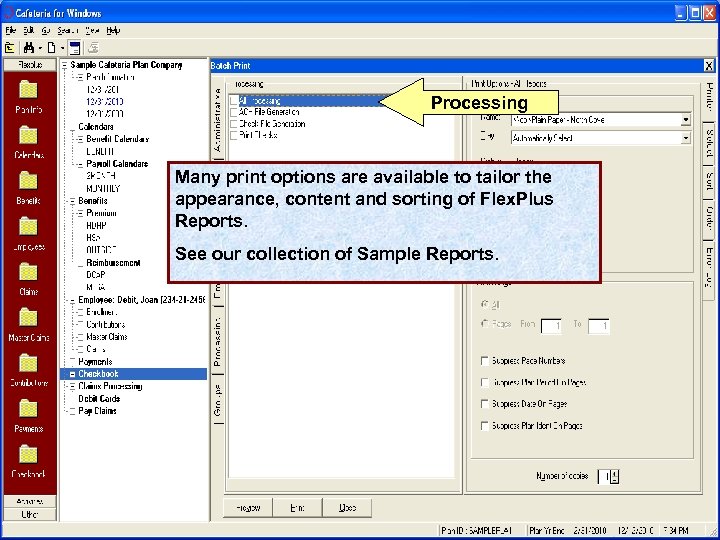Click the binoculars search icon in toolbar
Image resolution: width=720 pixels, height=540 pixels.
tap(29, 47)
